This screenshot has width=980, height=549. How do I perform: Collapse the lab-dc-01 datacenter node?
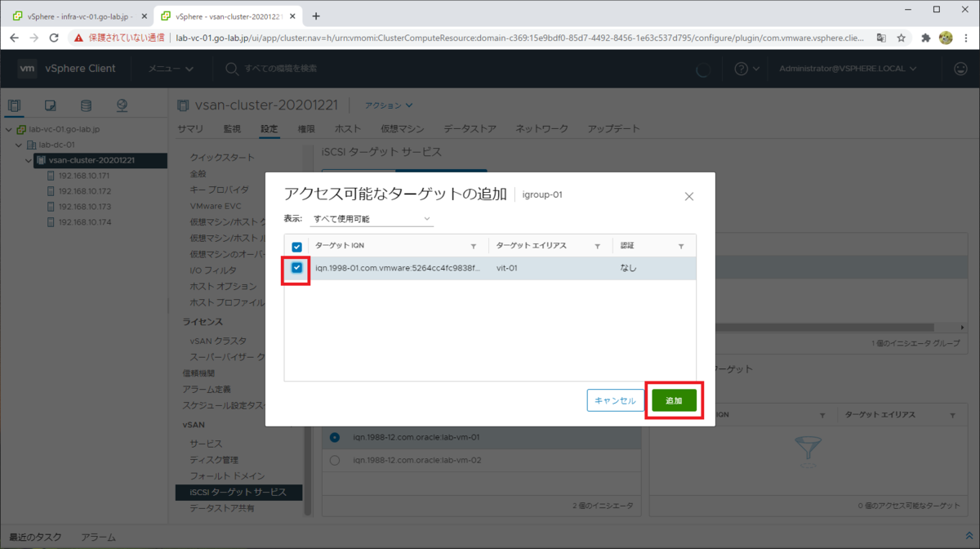coord(19,145)
